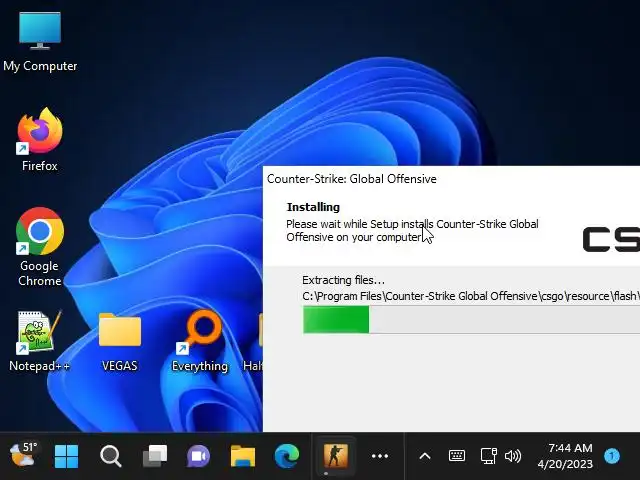Click the CS logo in the installer
The image size is (640, 480).
click(611, 240)
